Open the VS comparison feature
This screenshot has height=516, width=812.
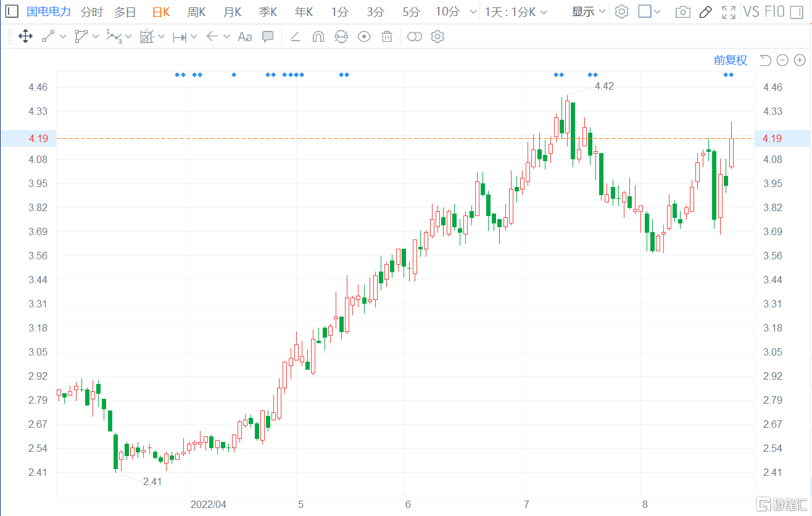(752, 12)
